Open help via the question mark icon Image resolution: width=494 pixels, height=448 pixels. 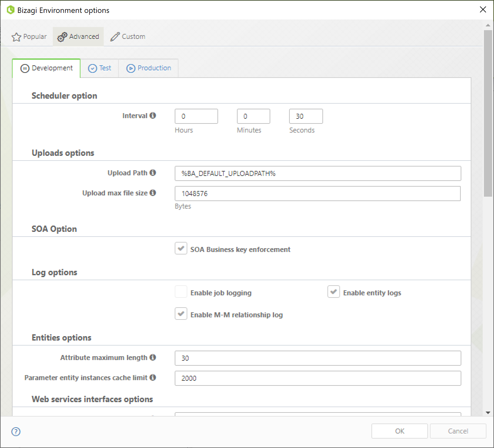coord(16,432)
